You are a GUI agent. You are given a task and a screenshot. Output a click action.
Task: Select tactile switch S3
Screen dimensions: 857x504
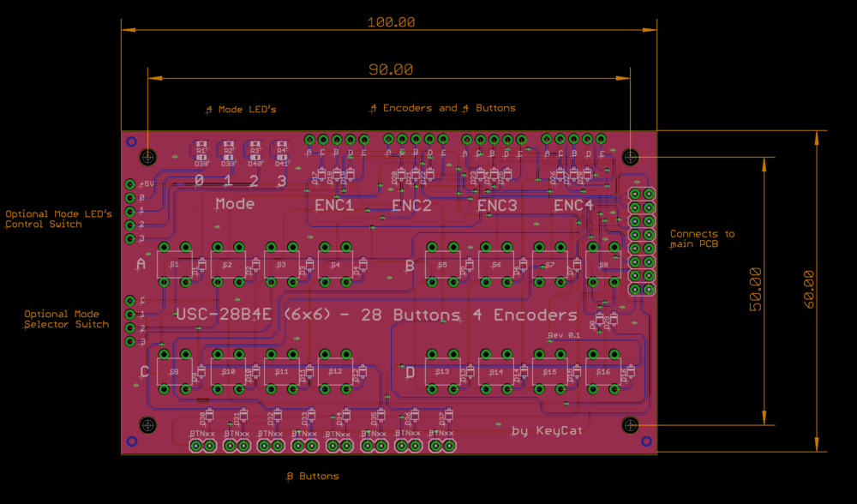[x=281, y=265]
